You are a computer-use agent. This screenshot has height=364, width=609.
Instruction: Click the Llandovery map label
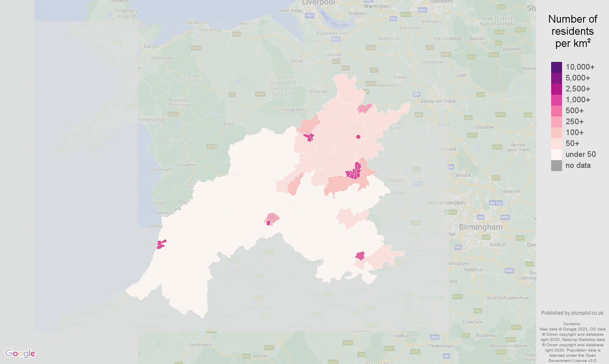(x=200, y=345)
